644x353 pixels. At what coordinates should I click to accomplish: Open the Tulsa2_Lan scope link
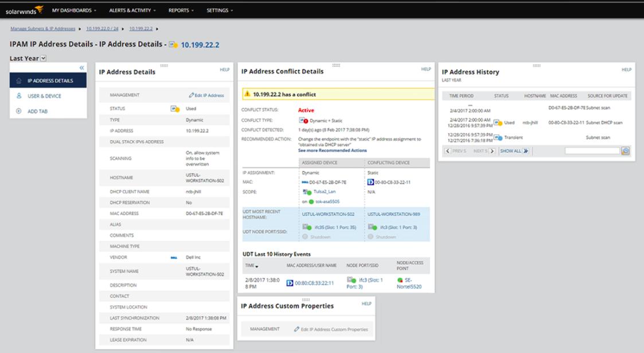325,192
